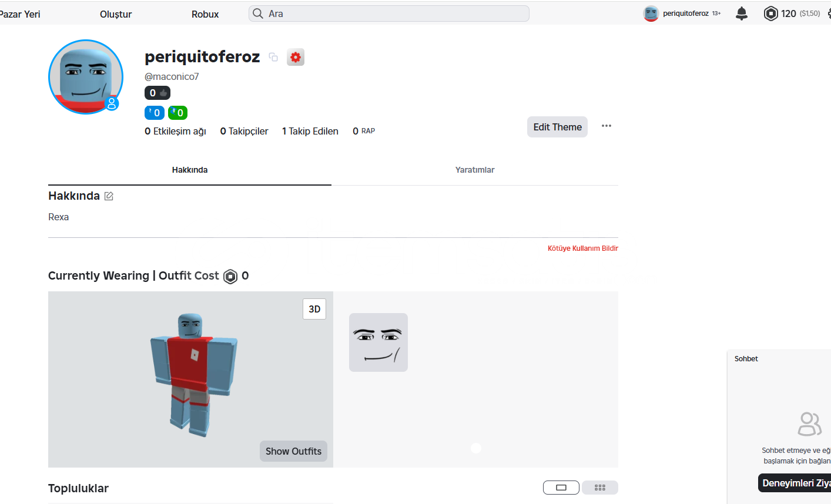
Task: Click the green 0 counter badge
Action: [x=177, y=113]
